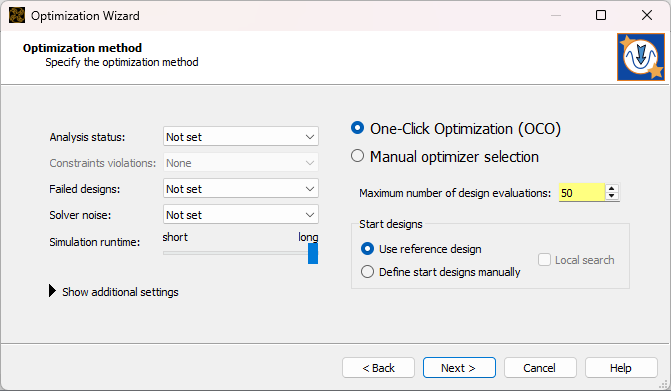Click the Simulation runtime slider handle

tap(313, 253)
